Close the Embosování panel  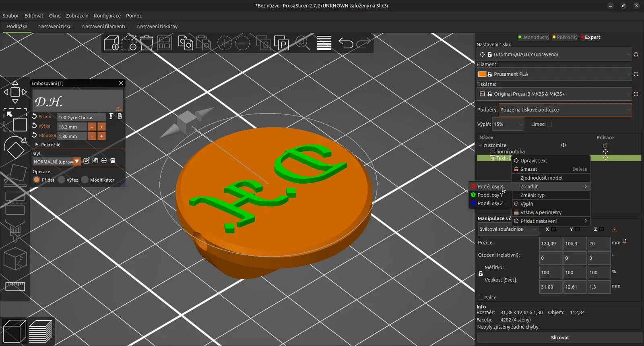point(121,83)
